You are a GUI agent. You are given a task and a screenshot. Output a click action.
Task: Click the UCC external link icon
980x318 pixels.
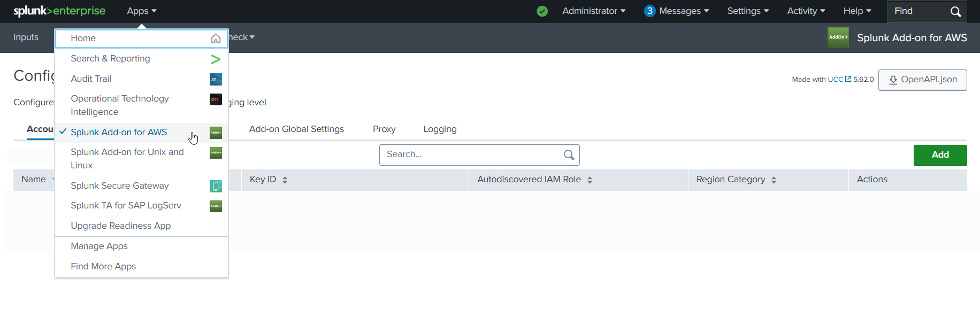pos(848,79)
